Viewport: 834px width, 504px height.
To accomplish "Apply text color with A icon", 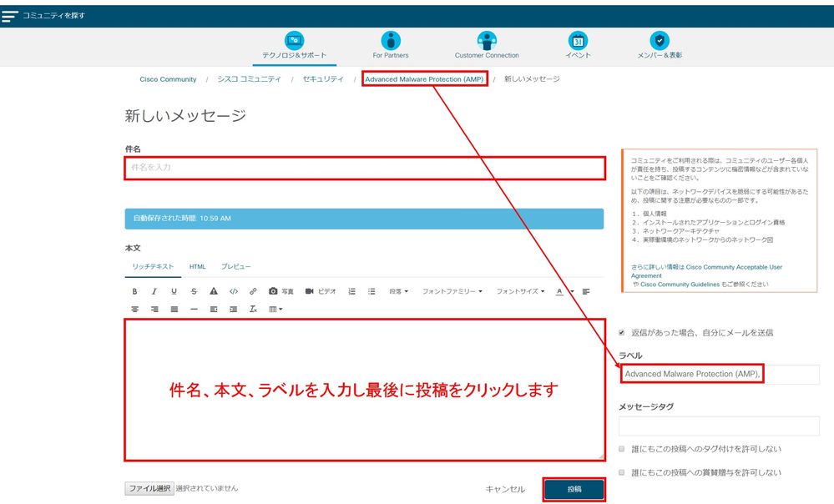I will 559,291.
